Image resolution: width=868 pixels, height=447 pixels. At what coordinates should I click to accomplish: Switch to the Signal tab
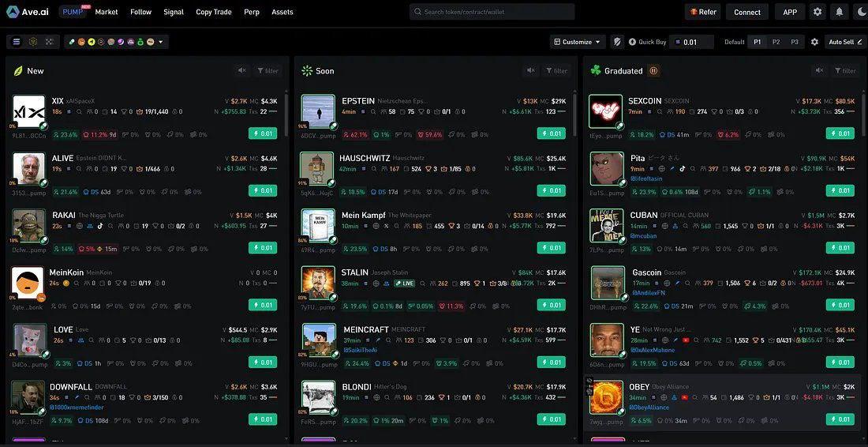174,12
